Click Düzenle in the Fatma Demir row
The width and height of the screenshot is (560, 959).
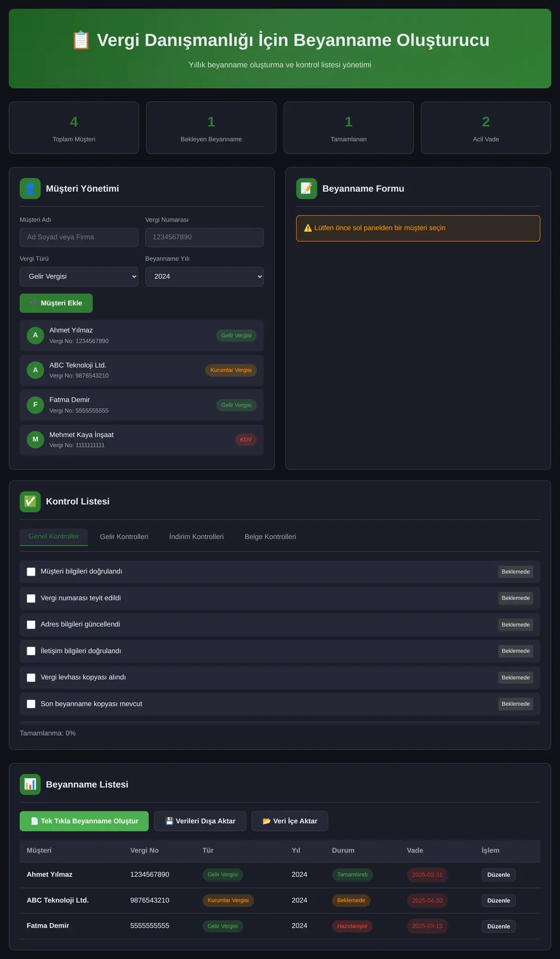(498, 926)
